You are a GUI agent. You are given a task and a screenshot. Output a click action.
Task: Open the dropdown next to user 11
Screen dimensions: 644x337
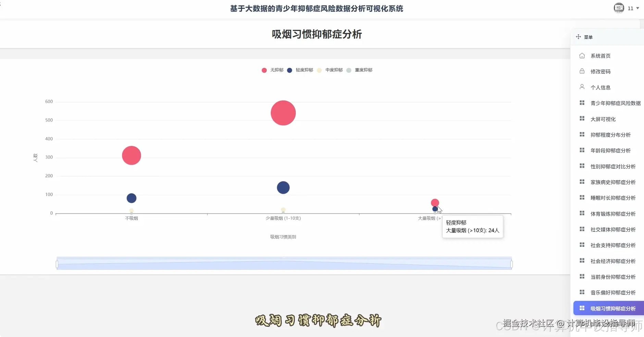(637, 8)
